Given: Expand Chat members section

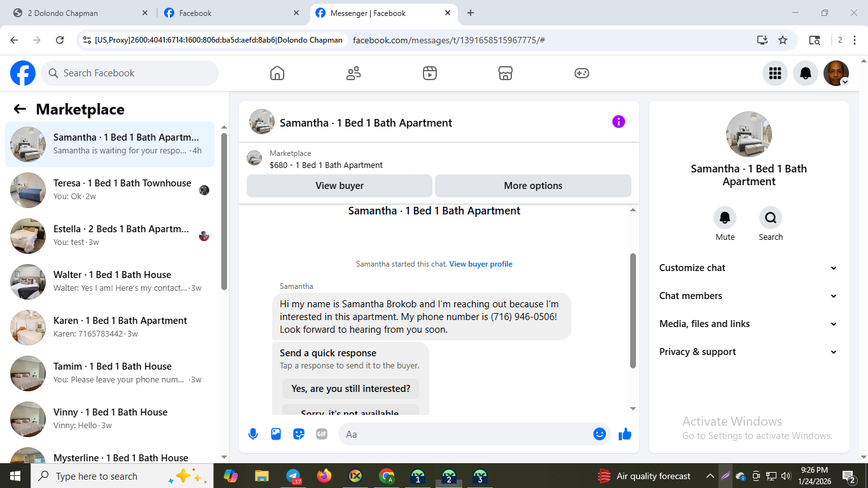Looking at the screenshot, I should click(748, 296).
